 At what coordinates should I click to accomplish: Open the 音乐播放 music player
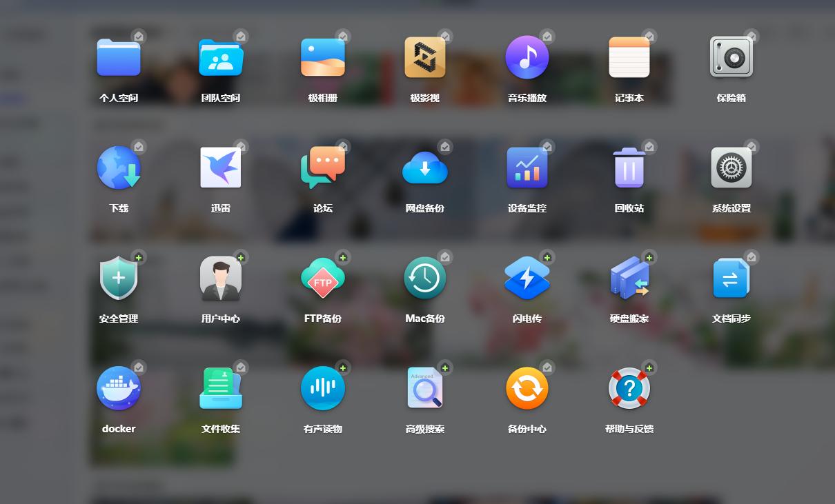(527, 58)
